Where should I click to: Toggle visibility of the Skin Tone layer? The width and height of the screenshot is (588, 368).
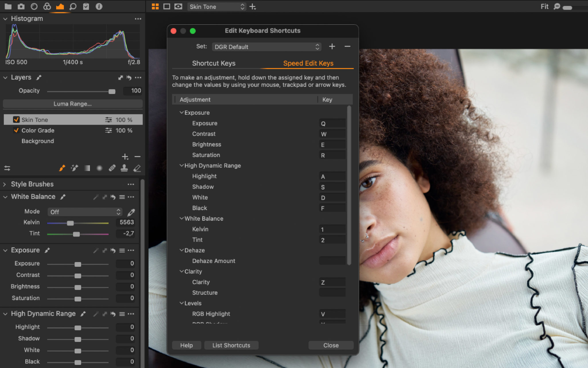[16, 120]
